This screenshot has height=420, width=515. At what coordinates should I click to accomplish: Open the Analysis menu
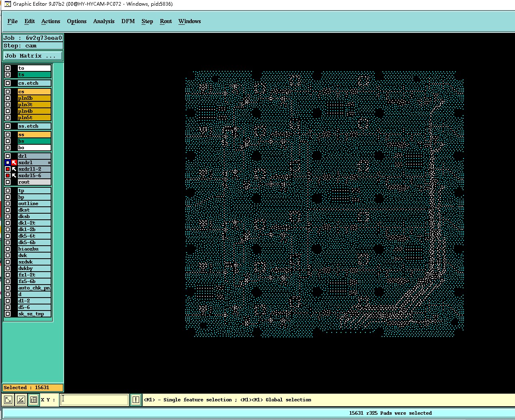click(104, 21)
